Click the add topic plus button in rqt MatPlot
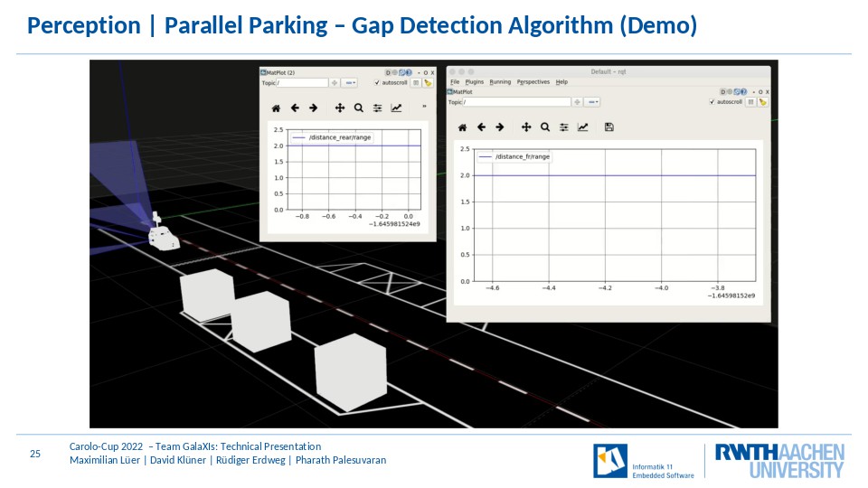 coord(578,102)
